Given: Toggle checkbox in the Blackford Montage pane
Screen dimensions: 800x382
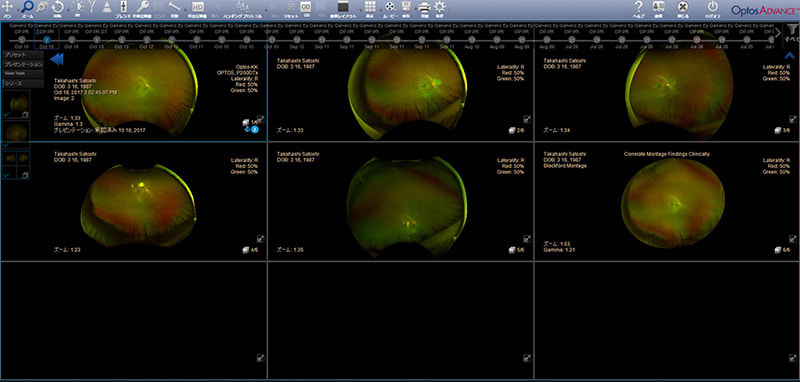Looking at the screenshot, I should point(792,239).
